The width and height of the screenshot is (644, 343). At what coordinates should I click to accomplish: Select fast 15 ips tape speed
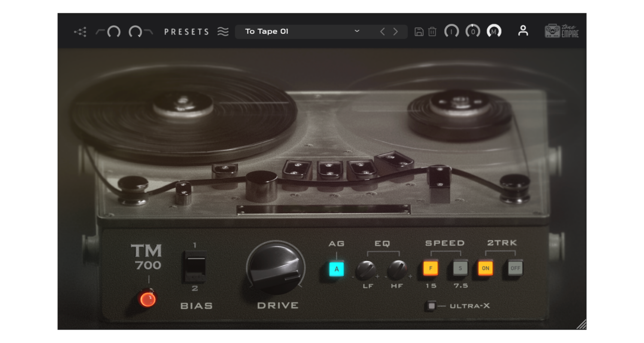(430, 268)
